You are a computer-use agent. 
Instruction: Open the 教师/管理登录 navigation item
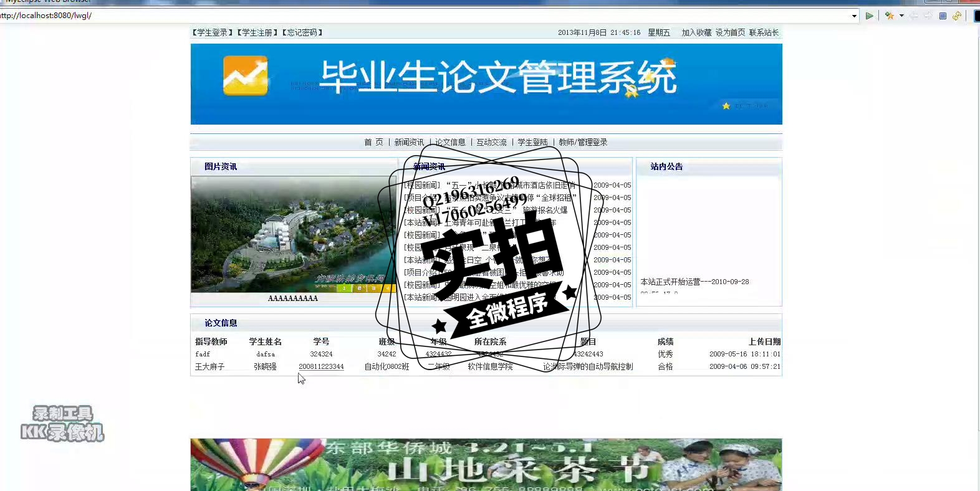[x=583, y=142]
